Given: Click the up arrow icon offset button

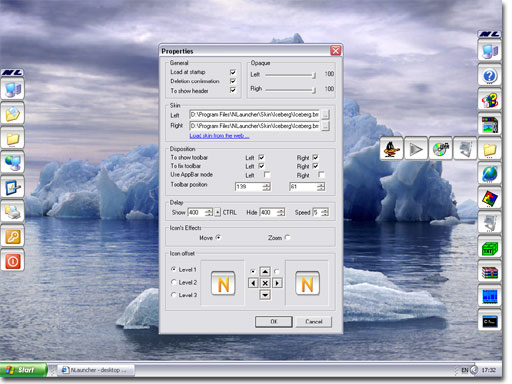Looking at the screenshot, I should (x=265, y=271).
